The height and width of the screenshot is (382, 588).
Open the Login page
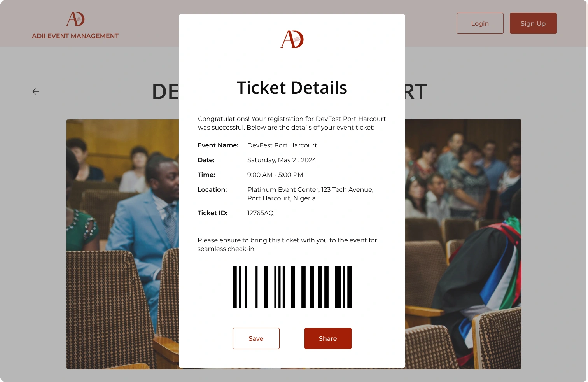(x=480, y=23)
